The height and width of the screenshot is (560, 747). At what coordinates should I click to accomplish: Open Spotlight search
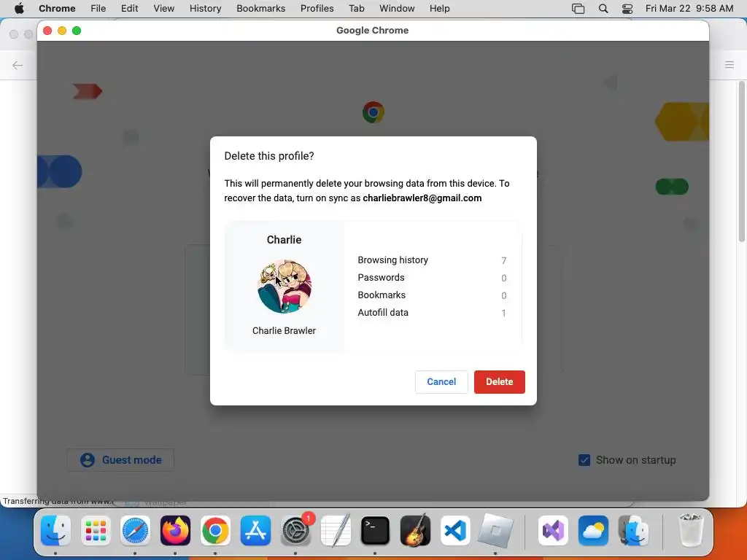603,9
